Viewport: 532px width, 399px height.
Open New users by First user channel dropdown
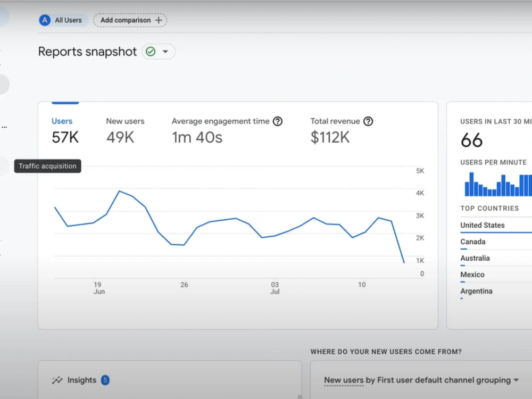coord(421,380)
